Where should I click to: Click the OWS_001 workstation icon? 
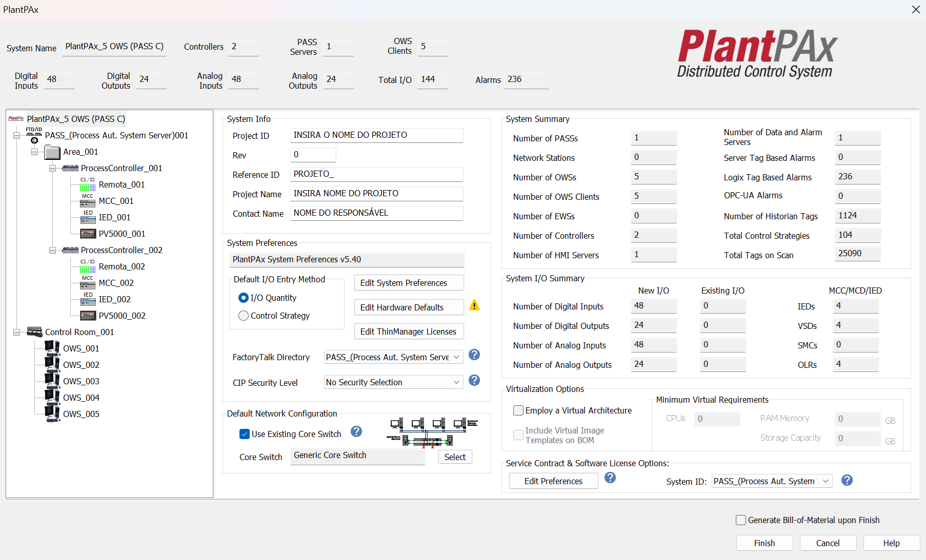tap(52, 348)
